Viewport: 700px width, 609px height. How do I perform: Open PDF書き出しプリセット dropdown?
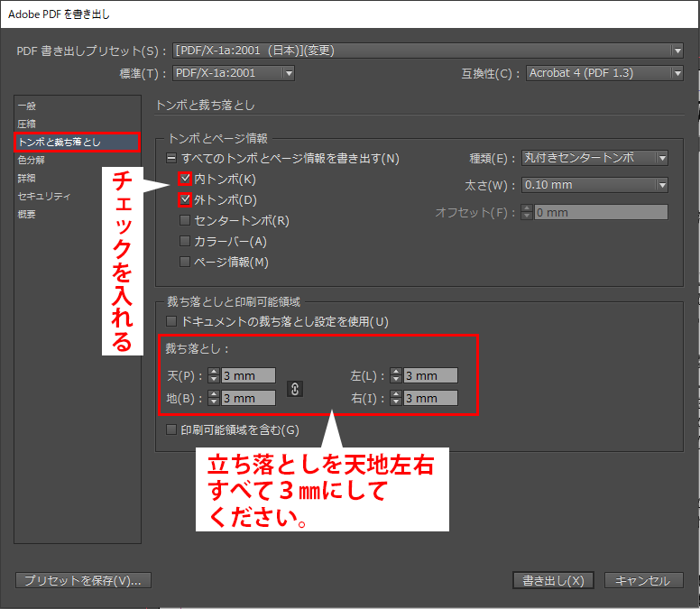tap(428, 51)
